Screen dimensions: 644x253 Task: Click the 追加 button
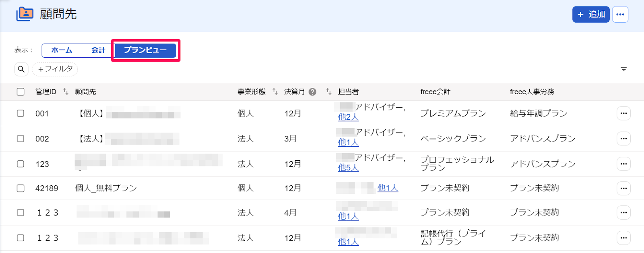591,15
